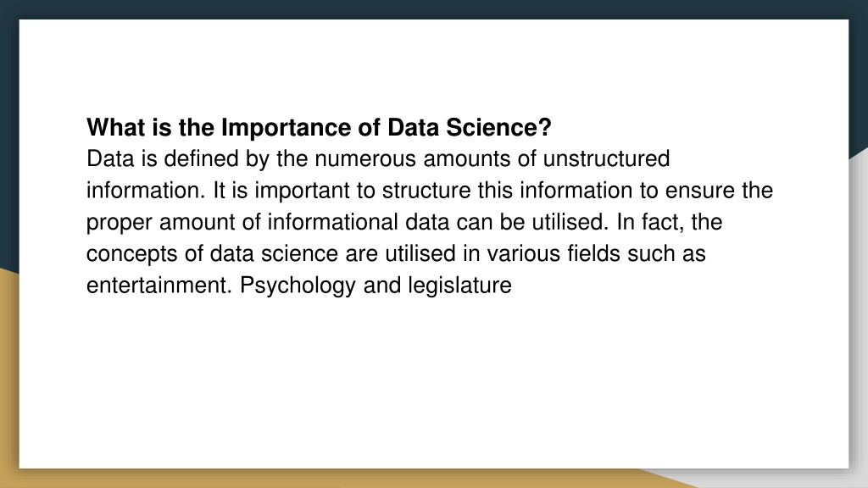
Task: Click the word "legislature" ending the paragraph
Action: [460, 286]
